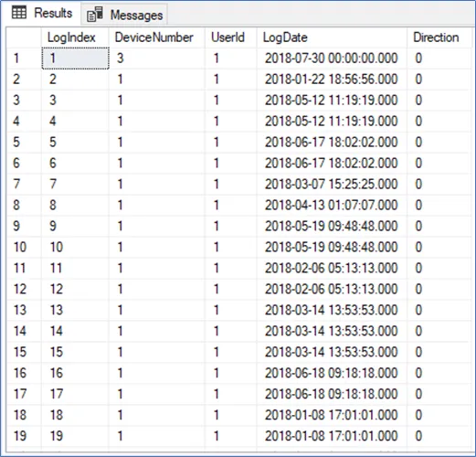Click Direction cell in row 9
The height and width of the screenshot is (457, 476).
tap(439, 226)
